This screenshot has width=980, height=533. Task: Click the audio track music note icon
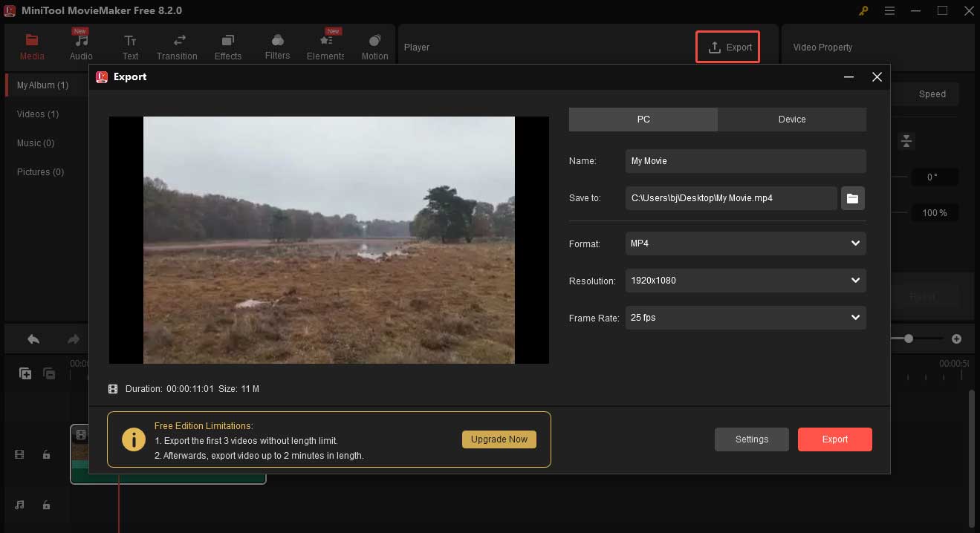click(20, 506)
